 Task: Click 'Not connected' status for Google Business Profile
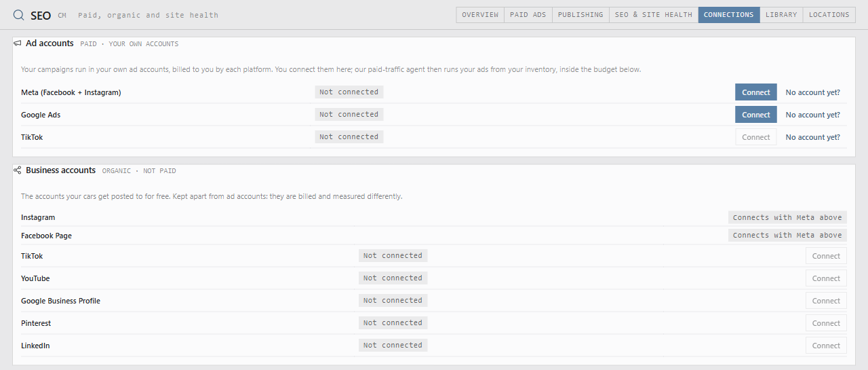pos(393,300)
